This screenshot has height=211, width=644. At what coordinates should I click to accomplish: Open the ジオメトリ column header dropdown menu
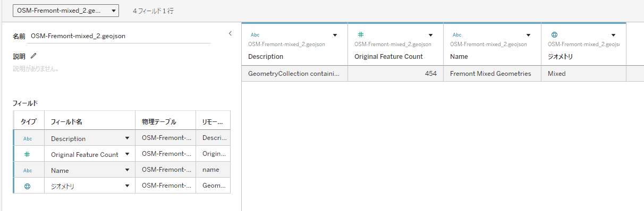pos(613,35)
